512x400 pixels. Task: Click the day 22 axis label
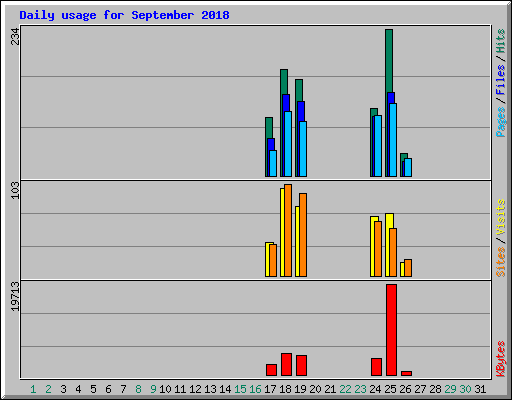click(345, 389)
